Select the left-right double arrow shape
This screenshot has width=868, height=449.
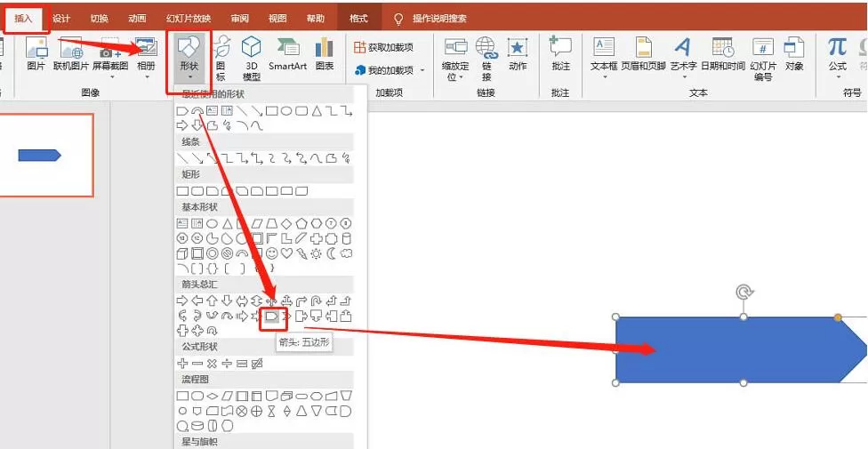click(241, 301)
